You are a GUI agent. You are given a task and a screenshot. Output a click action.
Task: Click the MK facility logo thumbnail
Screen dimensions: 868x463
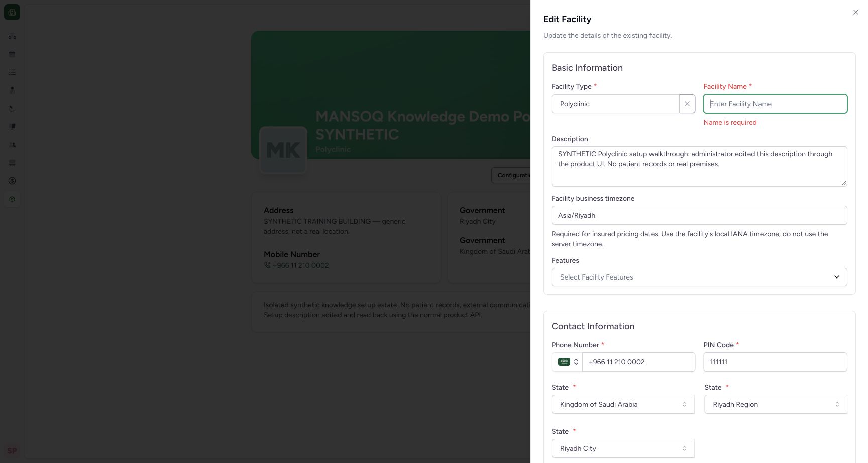coord(283,150)
